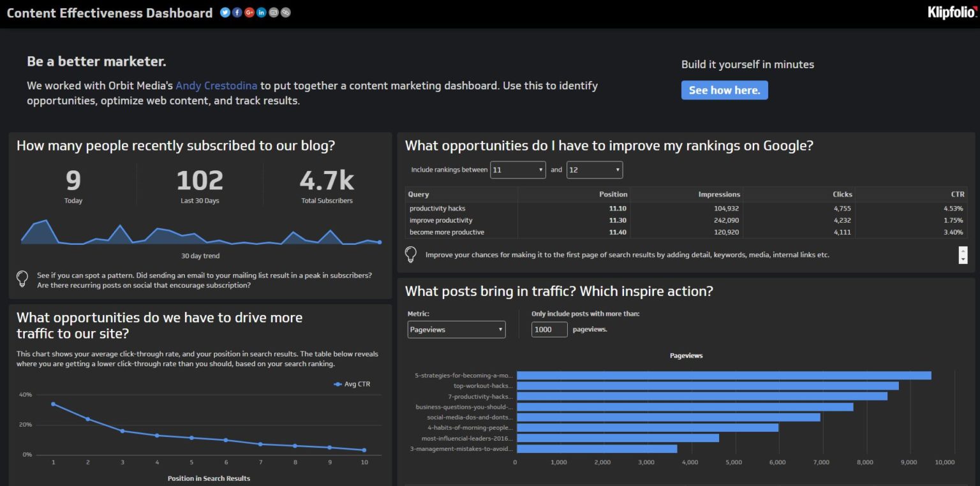Open the email share icon
This screenshot has height=486, width=980.
click(273, 12)
